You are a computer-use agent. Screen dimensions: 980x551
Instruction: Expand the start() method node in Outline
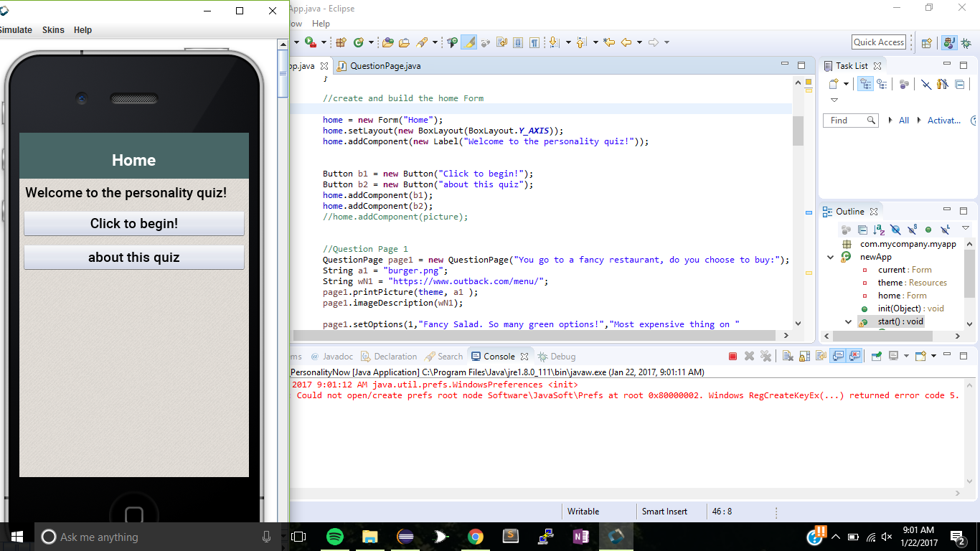tap(849, 321)
